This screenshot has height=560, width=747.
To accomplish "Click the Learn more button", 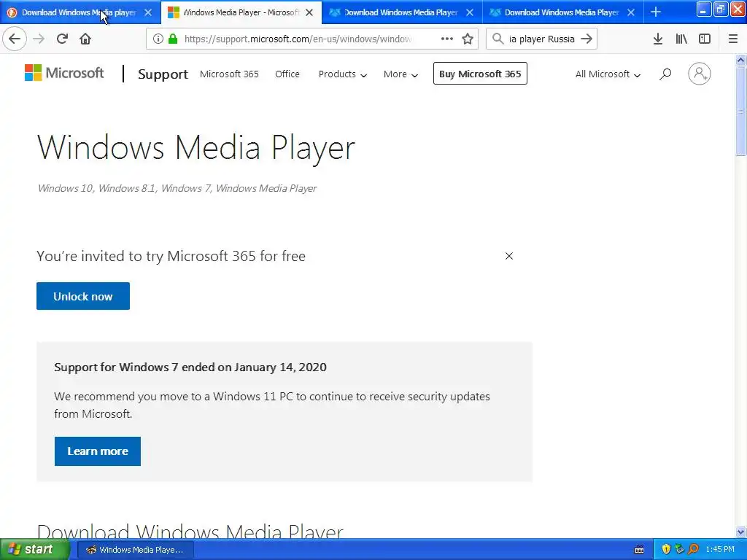I will tap(98, 451).
